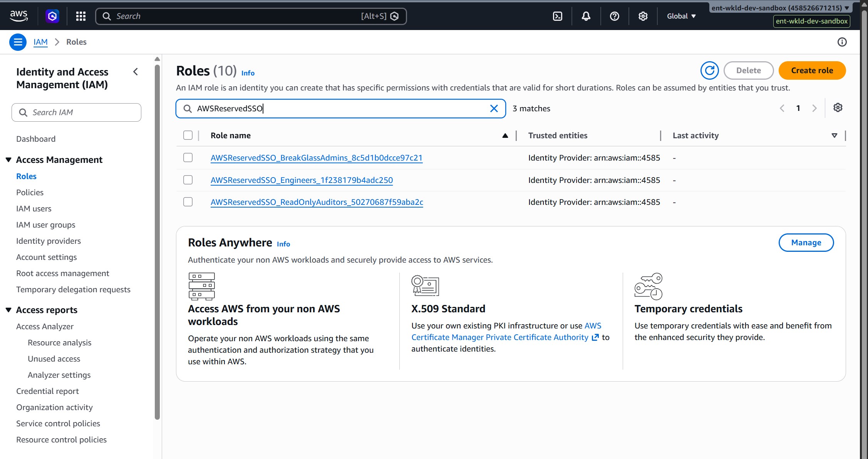Open IAM users in the sidebar
Screen dimensions: 868x459
point(34,208)
